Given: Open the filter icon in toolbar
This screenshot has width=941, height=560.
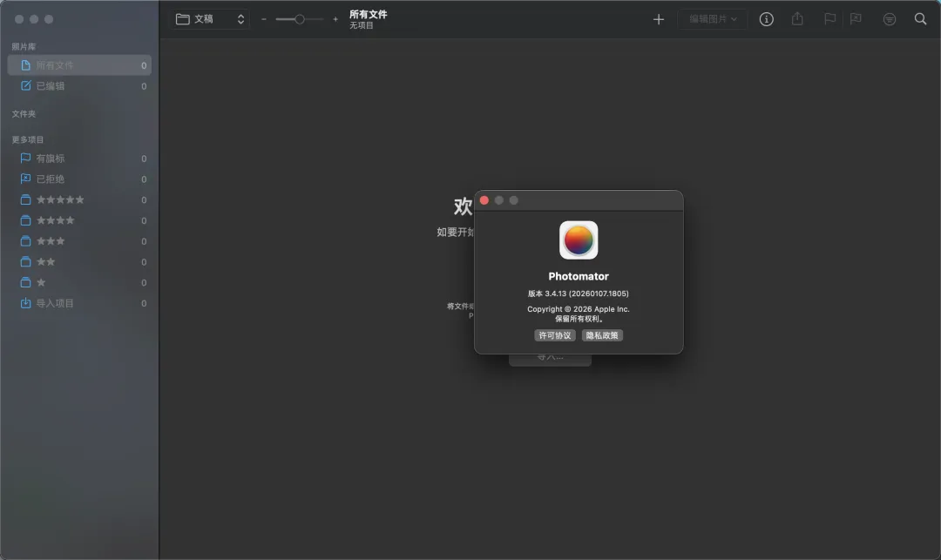Looking at the screenshot, I should pyautogui.click(x=889, y=19).
